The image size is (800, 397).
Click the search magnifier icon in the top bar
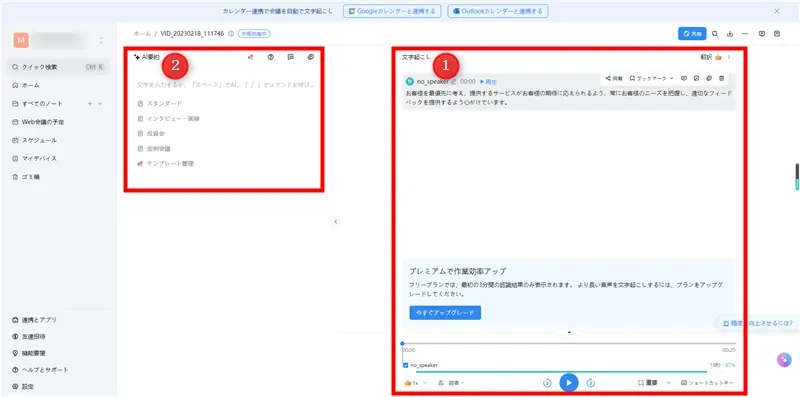coord(715,34)
